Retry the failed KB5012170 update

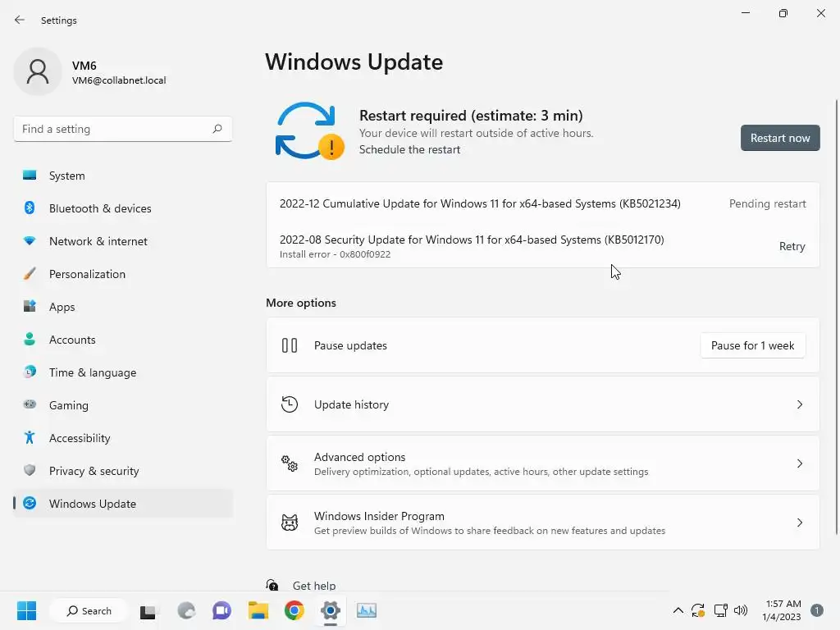tap(792, 246)
